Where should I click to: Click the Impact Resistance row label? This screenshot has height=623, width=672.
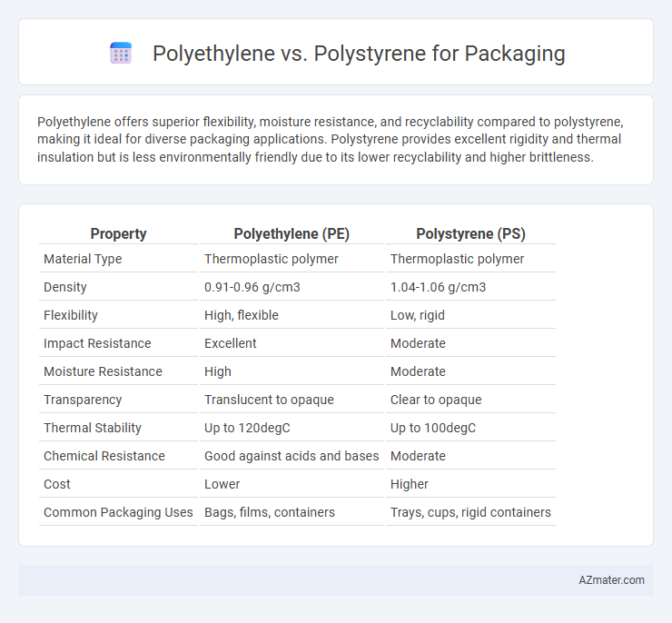[x=97, y=343]
